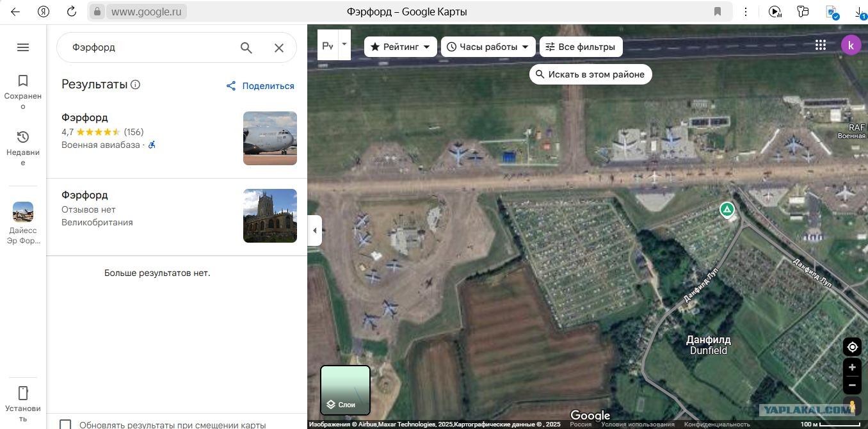Image resolution: width=868 pixels, height=429 pixels.
Task: Open the church photo of Фэрфорд town
Action: coord(270,216)
